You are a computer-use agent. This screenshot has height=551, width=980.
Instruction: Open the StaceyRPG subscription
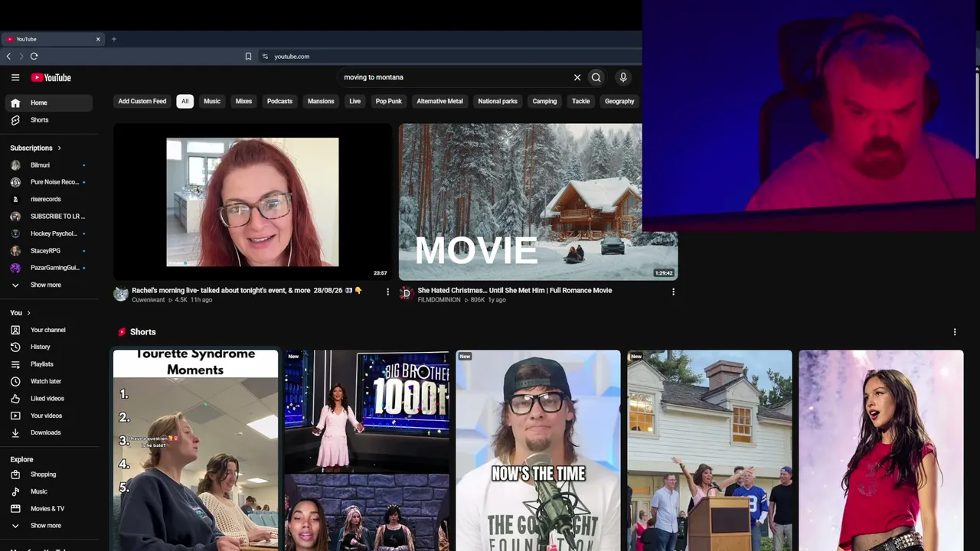[x=49, y=251]
